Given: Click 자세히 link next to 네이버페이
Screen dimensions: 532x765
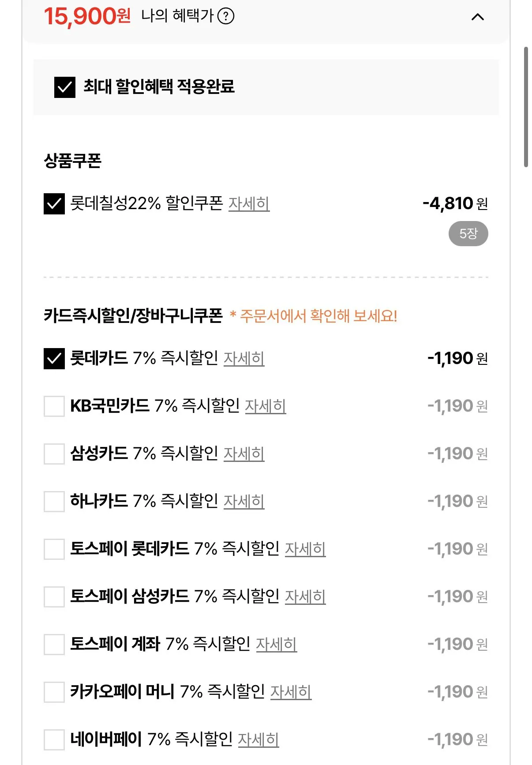Looking at the screenshot, I should coord(258,740).
